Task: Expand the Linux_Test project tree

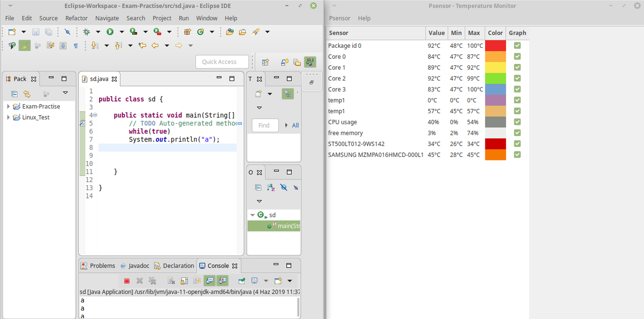Action: [x=9, y=117]
